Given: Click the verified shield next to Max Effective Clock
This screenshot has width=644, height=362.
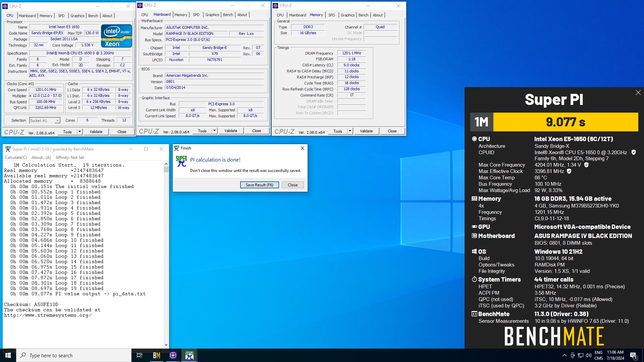Looking at the screenshot, I should pos(569,171).
